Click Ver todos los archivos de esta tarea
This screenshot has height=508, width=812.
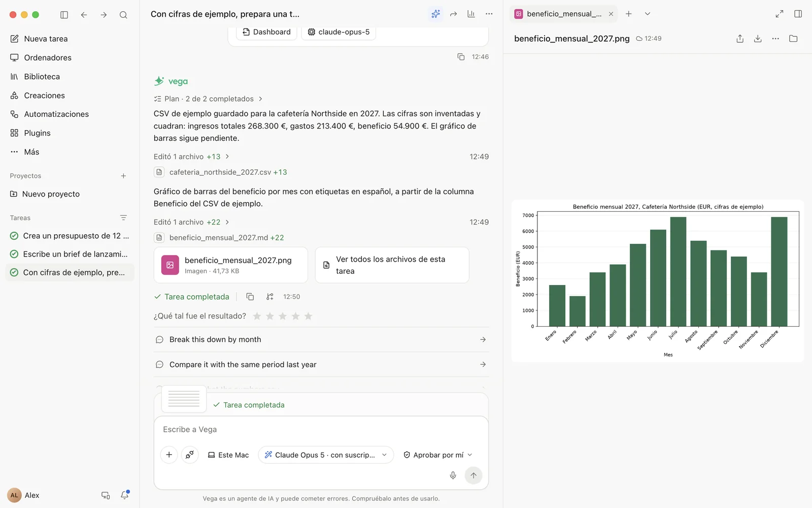[392, 265]
